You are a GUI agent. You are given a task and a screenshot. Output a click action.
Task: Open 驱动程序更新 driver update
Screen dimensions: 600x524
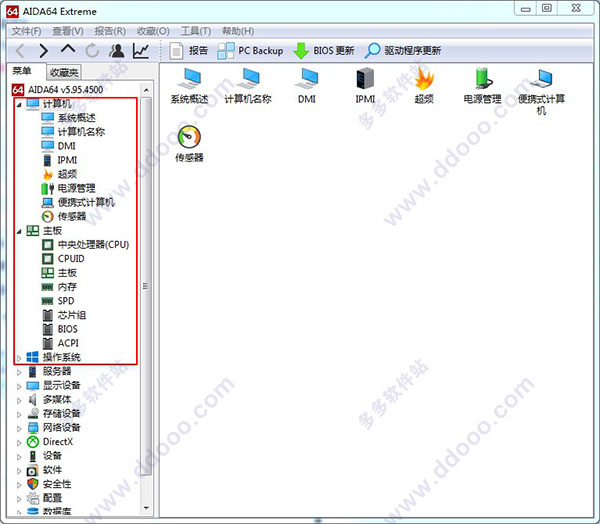tap(403, 51)
